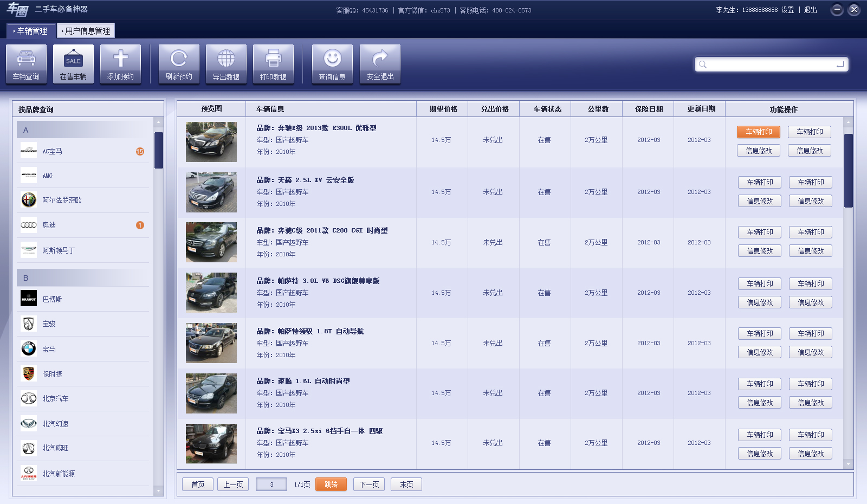Click the orange 15 badge on AC宝马
The image size is (867, 504).
click(x=140, y=151)
